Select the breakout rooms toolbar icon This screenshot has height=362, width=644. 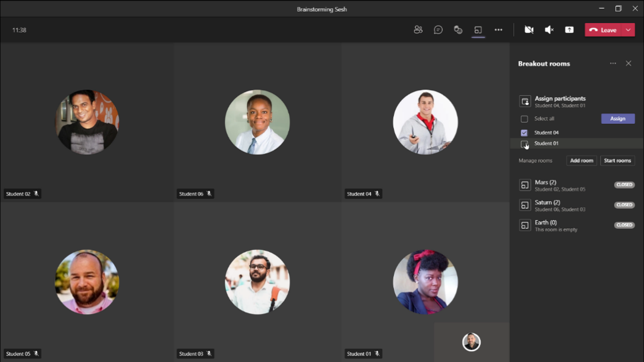pyautogui.click(x=478, y=29)
